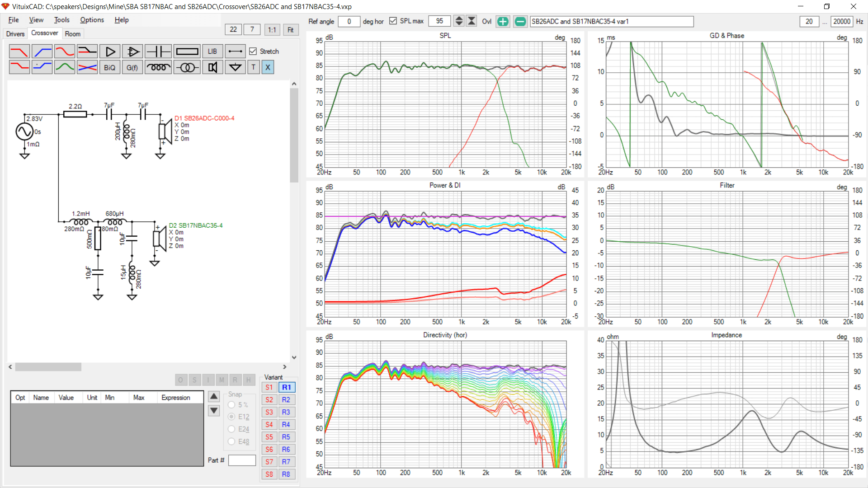
Task: Place a ground symbol
Action: pyautogui.click(x=235, y=67)
